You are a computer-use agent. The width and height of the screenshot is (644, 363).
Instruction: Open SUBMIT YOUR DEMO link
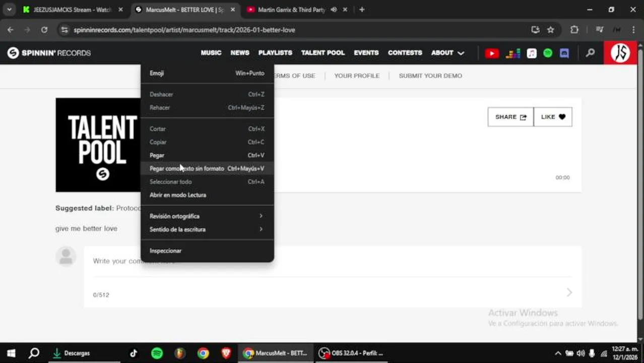[x=430, y=76]
